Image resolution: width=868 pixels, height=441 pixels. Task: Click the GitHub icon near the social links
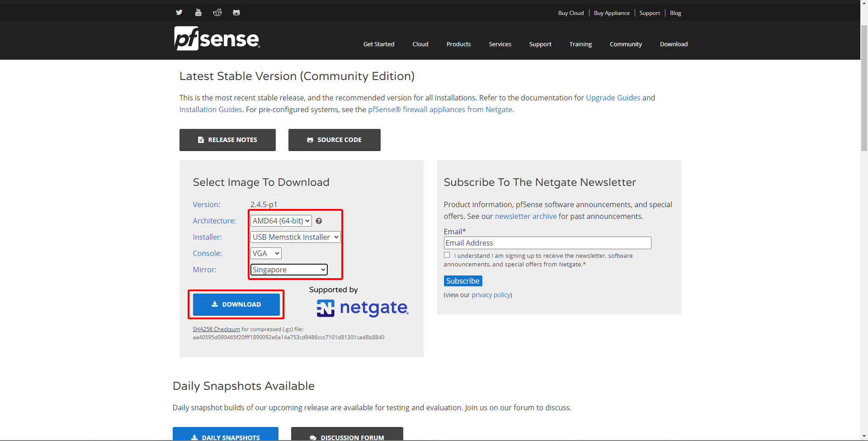click(236, 12)
